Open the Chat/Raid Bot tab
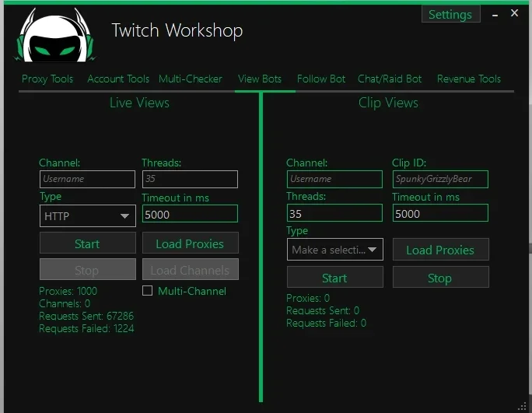Image resolution: width=532 pixels, height=413 pixels. (x=390, y=79)
